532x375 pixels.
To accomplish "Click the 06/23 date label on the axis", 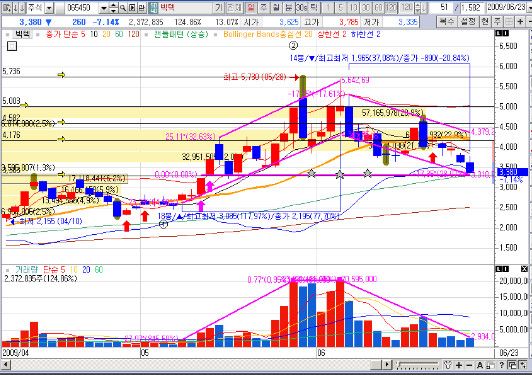I will pos(509,353).
